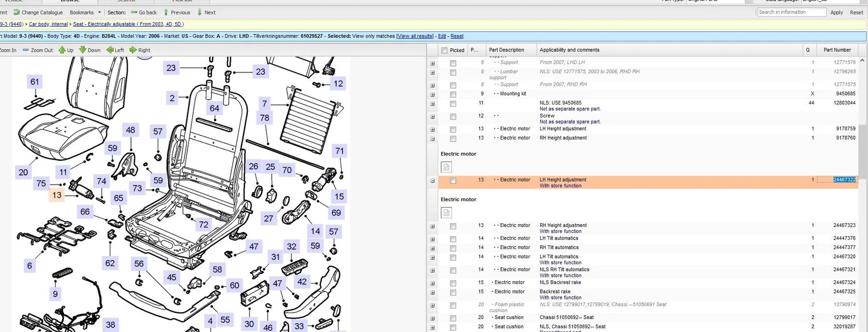Pan diagram Down with green arrow
868x332 pixels.
[x=83, y=50]
